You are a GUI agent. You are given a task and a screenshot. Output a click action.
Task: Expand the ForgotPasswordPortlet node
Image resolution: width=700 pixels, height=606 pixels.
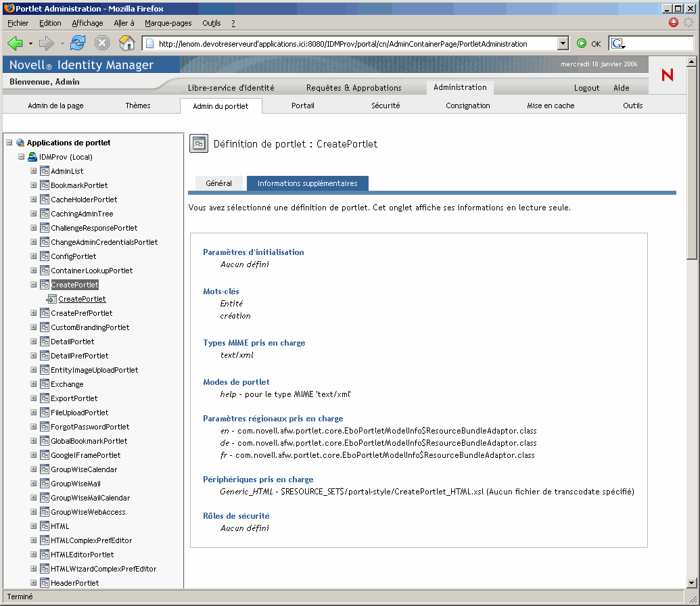point(34,427)
